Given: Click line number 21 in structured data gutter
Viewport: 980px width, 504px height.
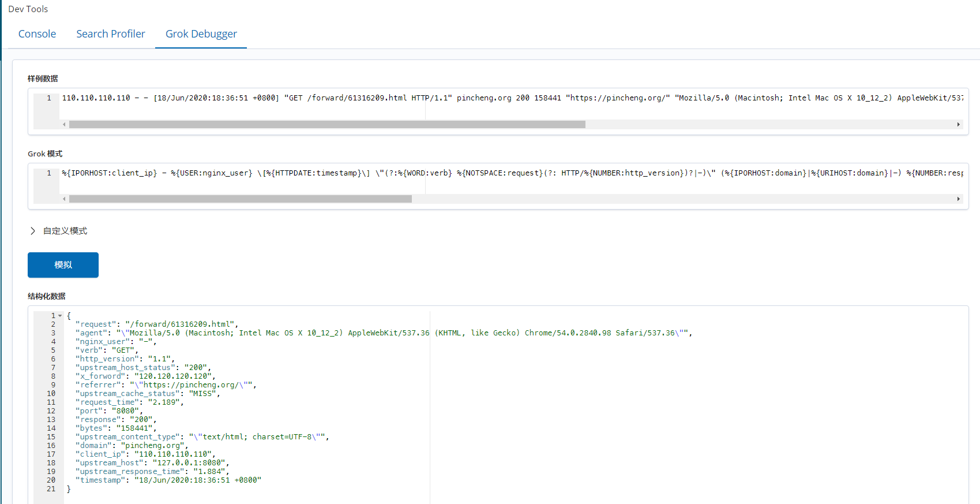Looking at the screenshot, I should tap(51, 489).
